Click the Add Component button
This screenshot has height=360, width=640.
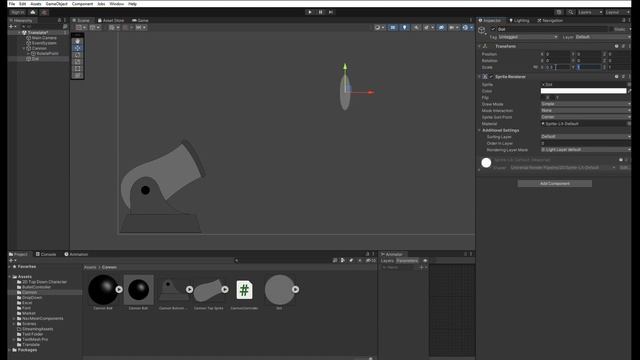pos(555,184)
